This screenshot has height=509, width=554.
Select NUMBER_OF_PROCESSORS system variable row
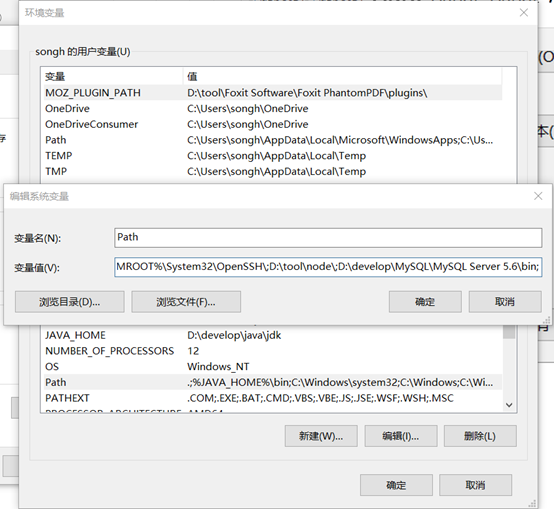tap(272, 351)
